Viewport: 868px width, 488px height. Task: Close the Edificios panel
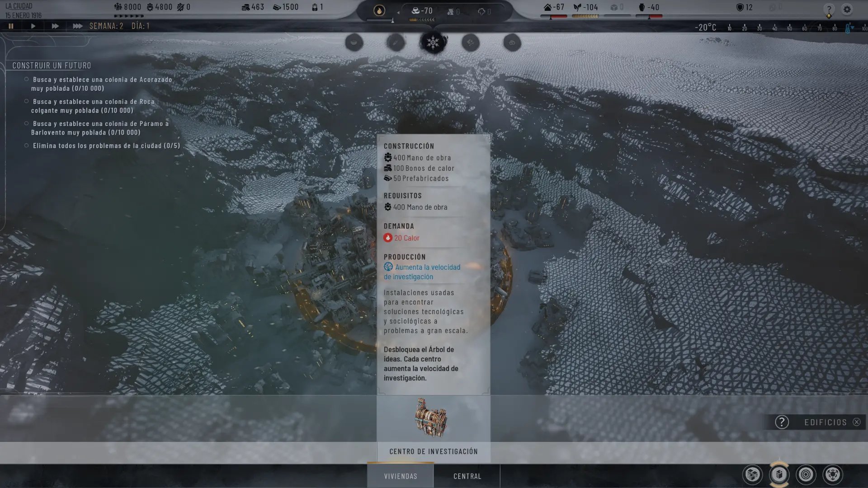point(856,422)
